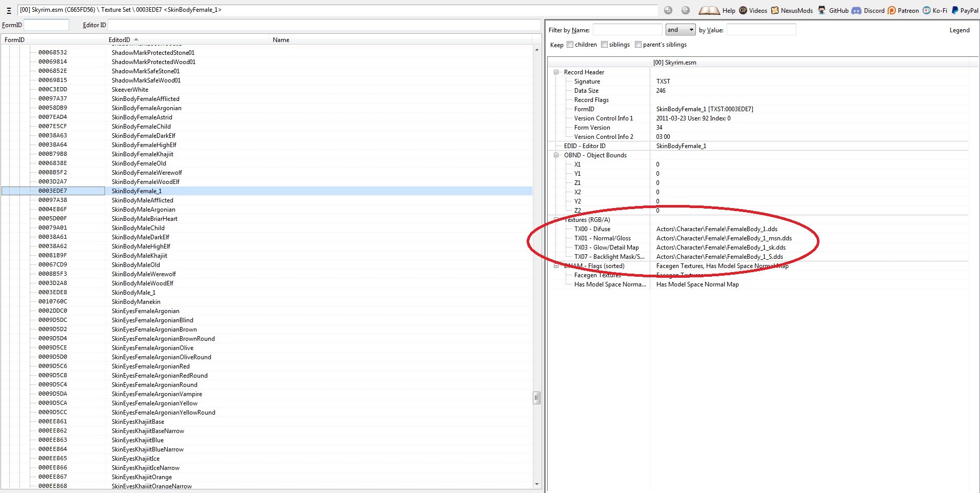Collapse DNAM - Flags node

coord(556,266)
